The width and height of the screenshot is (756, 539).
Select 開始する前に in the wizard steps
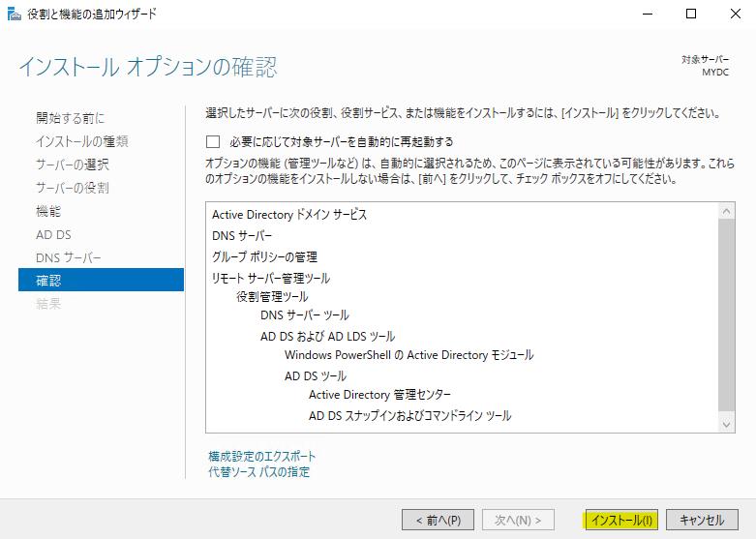pos(71,118)
